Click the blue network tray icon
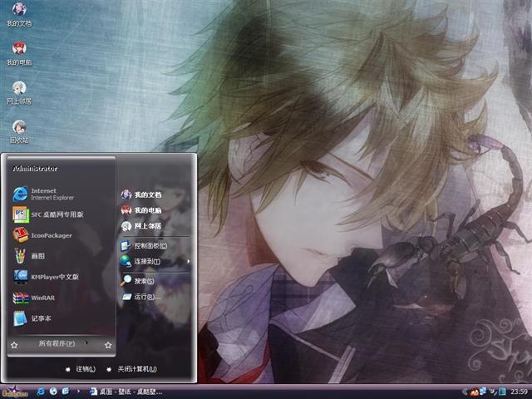Viewport: 532px width, 399px height. click(483, 392)
